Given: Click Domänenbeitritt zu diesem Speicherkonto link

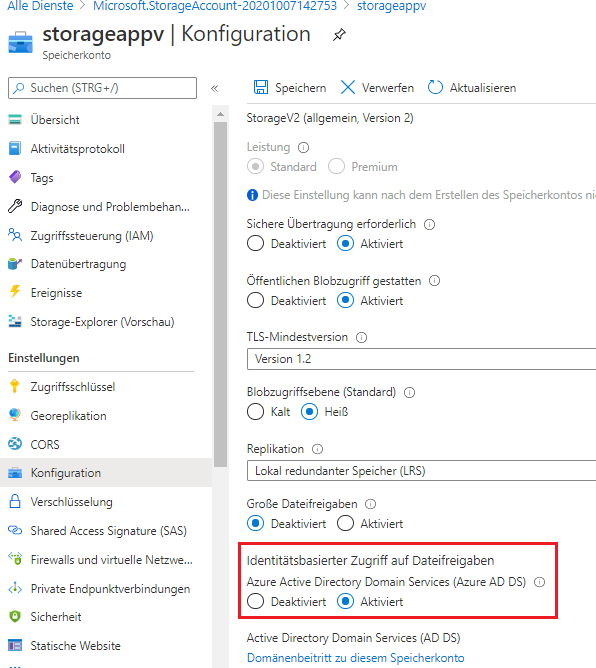Looking at the screenshot, I should click(x=355, y=658).
